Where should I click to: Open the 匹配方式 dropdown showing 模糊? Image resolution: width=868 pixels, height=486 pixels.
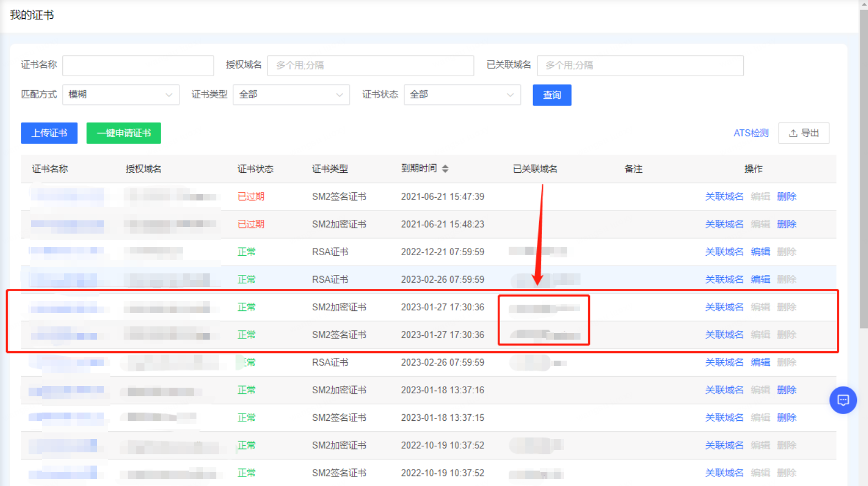click(121, 94)
